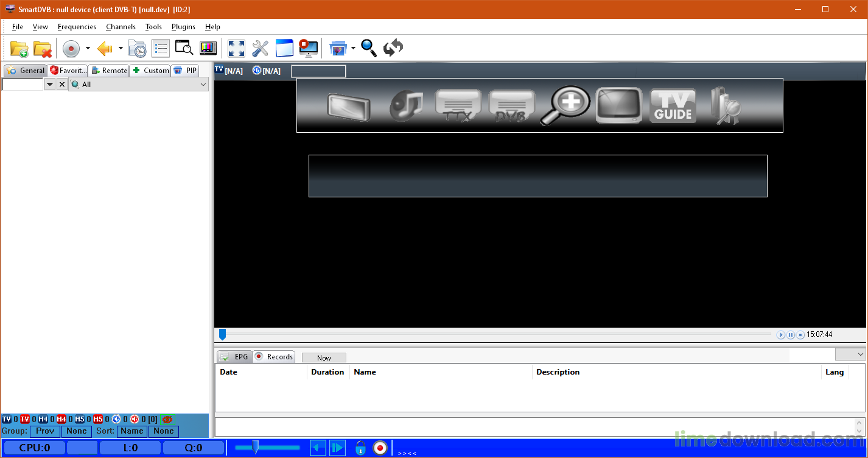868x458 pixels.
Task: Open the TV Guide from the overlay menu
Action: pyautogui.click(x=673, y=105)
